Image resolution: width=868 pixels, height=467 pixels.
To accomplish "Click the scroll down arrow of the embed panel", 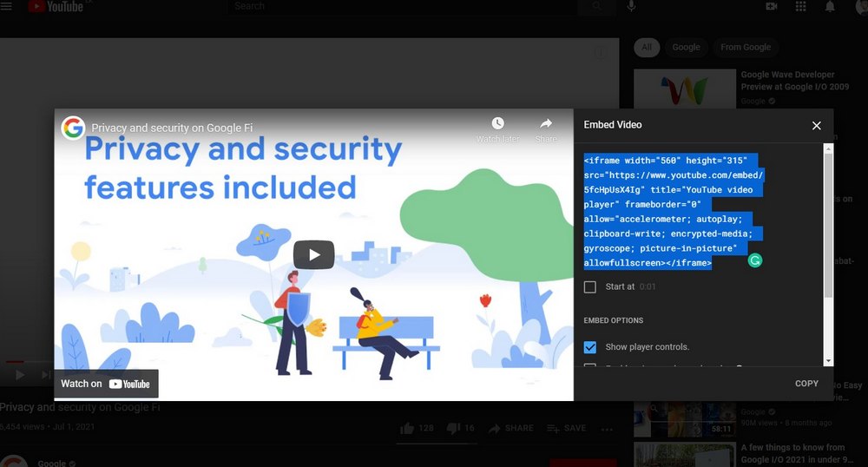I will 828,361.
